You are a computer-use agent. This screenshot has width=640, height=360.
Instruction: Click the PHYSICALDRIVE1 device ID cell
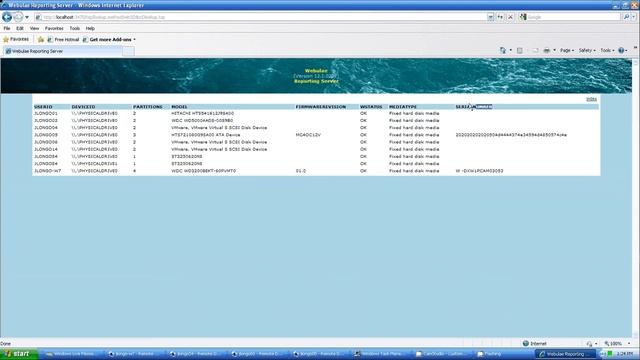(x=94, y=164)
